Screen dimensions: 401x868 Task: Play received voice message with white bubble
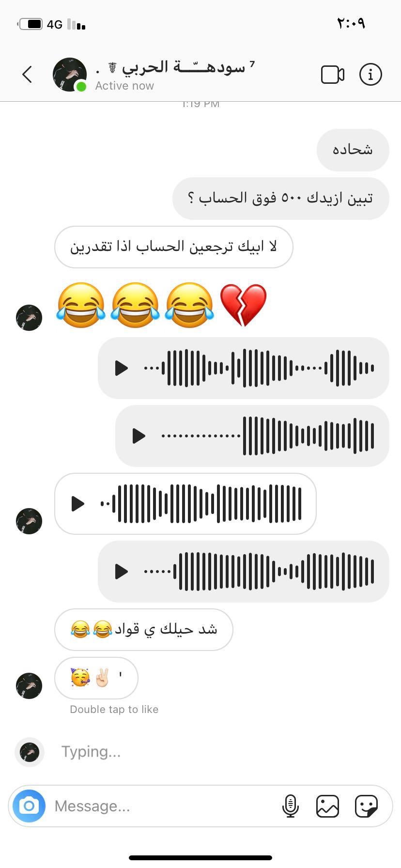click(77, 504)
